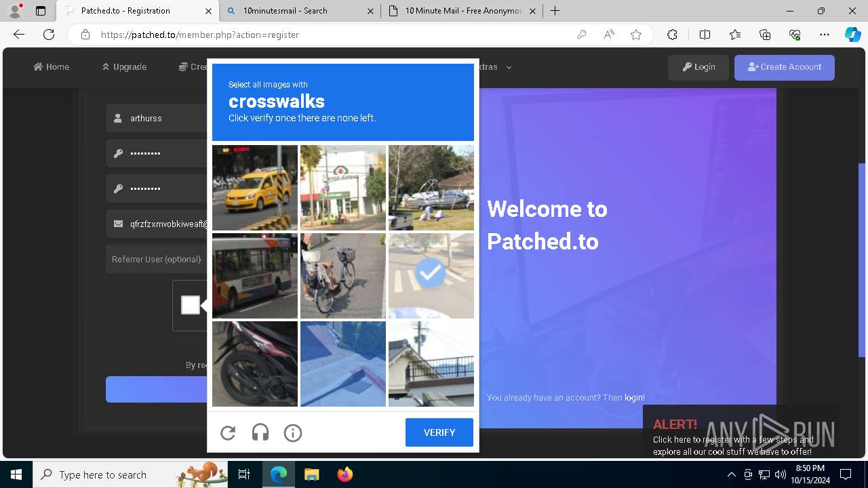The image size is (868, 488).
Task: Open the browser profile icon
Action: pyautogui.click(x=15, y=11)
